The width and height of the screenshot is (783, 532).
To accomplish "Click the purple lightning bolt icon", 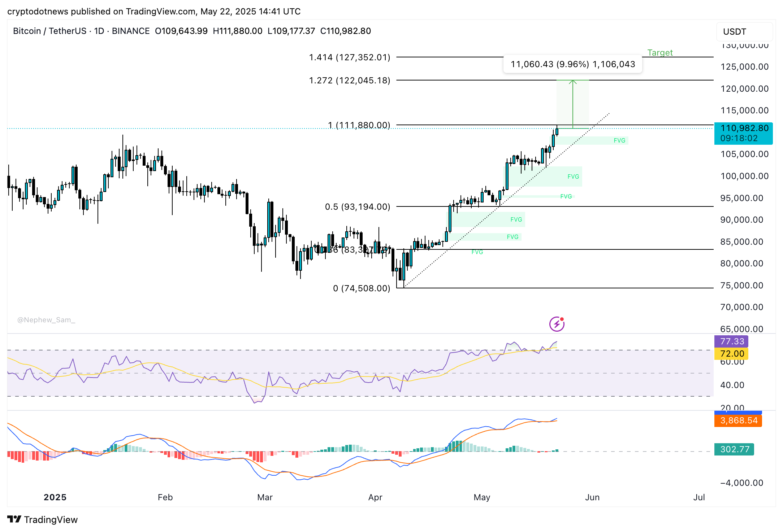I will [557, 324].
